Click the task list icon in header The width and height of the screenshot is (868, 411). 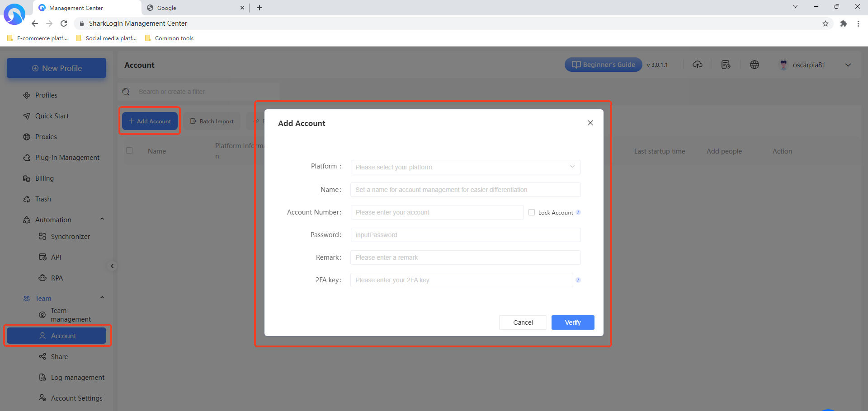click(726, 65)
